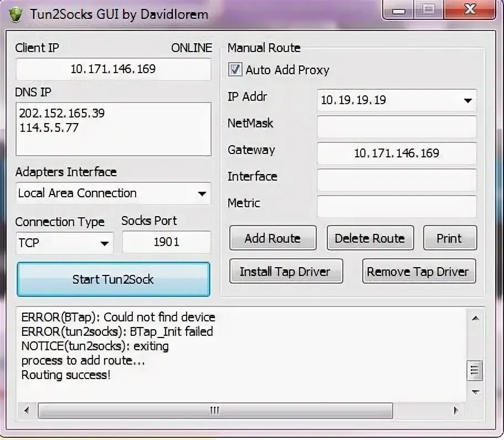Toggle the Auto Add Proxy checkbox
504x440 pixels.
tap(235, 69)
